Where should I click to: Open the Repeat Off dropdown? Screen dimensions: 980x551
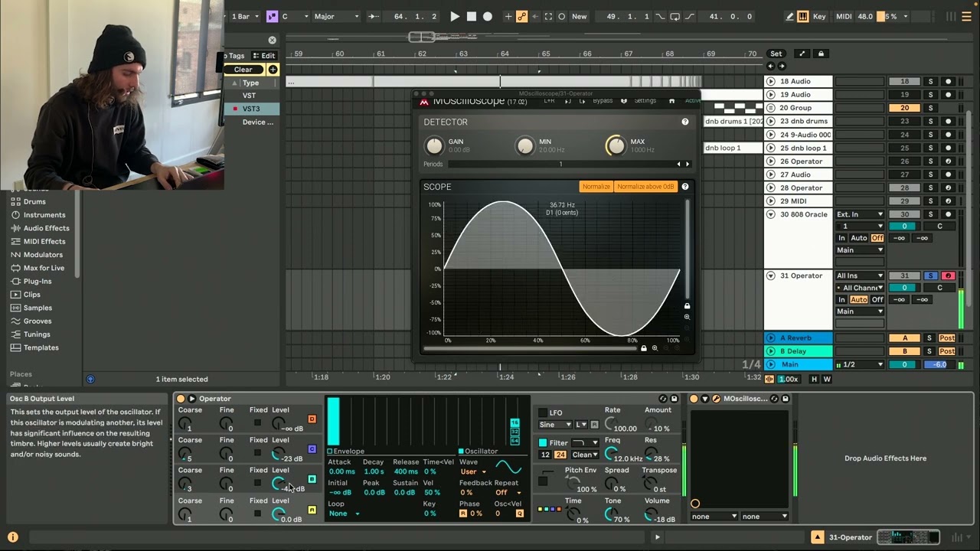(x=508, y=493)
